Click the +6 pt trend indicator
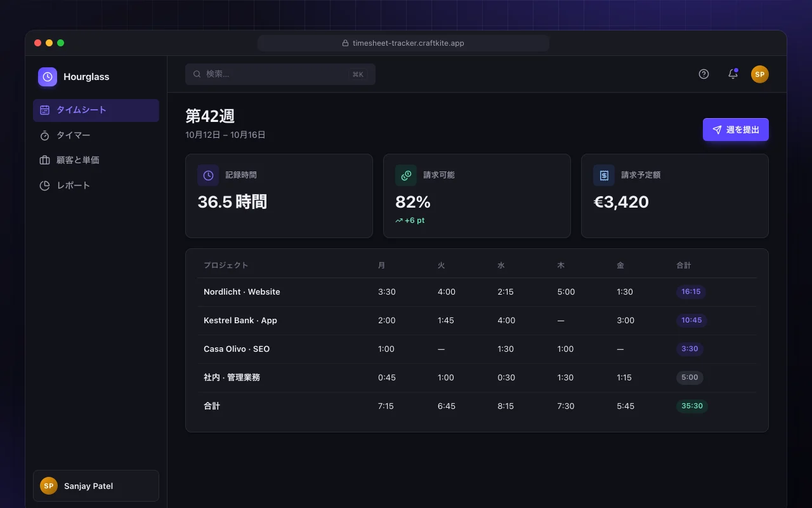 410,220
